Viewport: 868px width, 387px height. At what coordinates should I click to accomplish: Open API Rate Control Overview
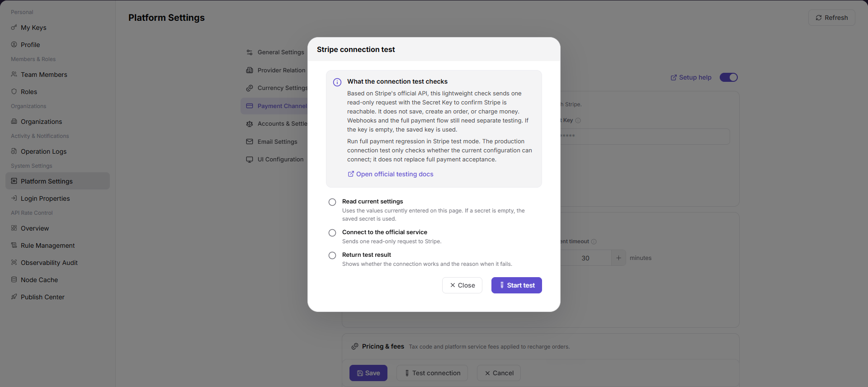(57, 228)
